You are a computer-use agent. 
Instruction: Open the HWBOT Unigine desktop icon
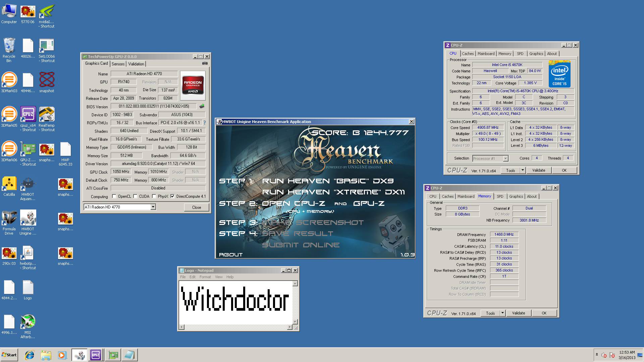pos(28,223)
